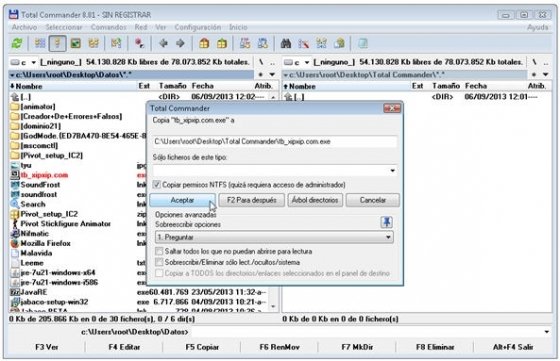Image resolution: width=560 pixels, height=361 pixels.
Task: Open the directory tree view icon
Action: pyautogui.click(x=94, y=43)
